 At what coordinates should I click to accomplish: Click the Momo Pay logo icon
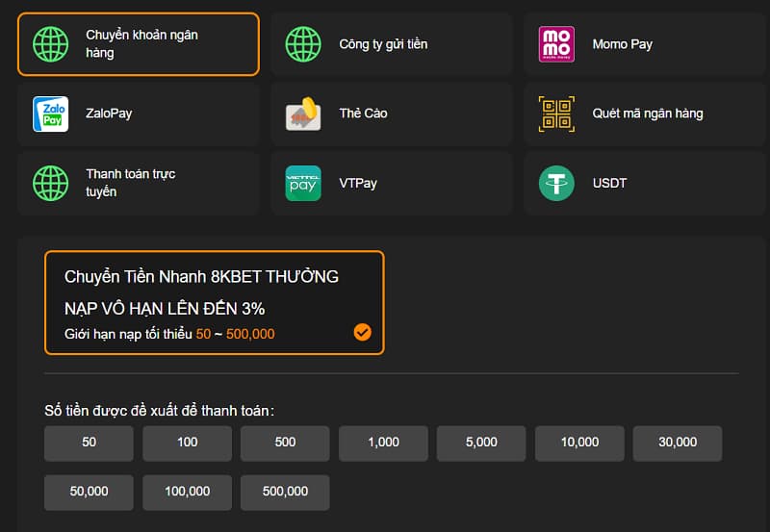tap(556, 44)
